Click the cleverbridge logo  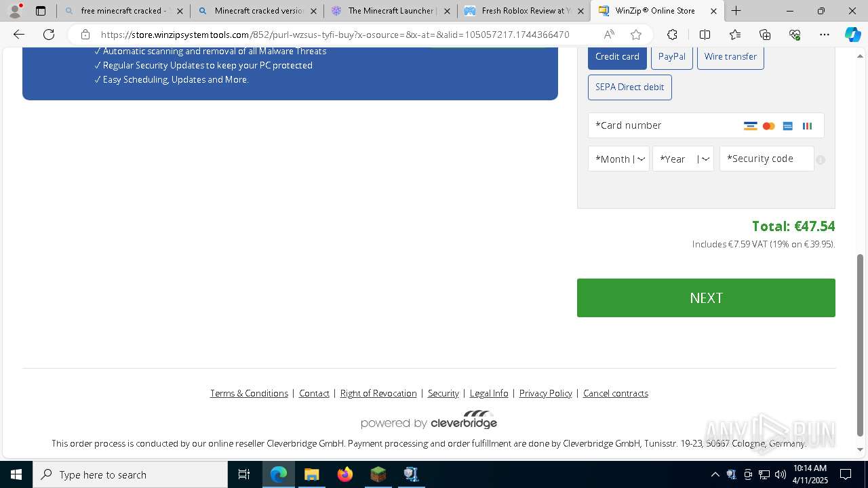click(x=429, y=420)
